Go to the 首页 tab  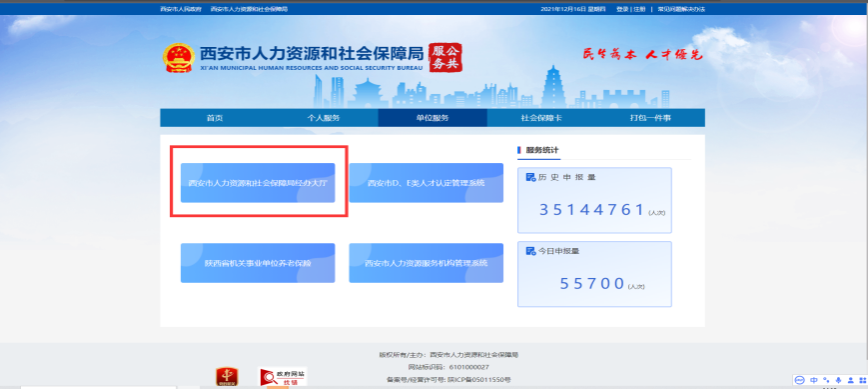[215, 118]
